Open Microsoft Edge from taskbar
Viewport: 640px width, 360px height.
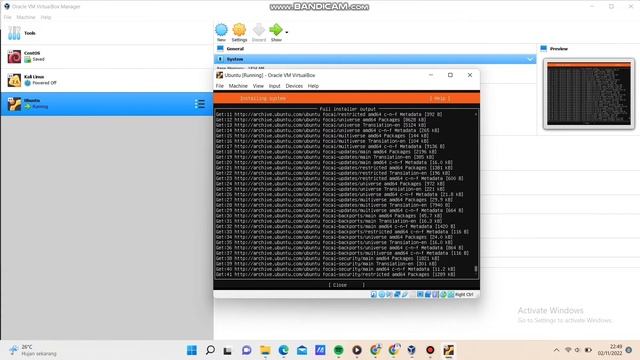point(284,350)
